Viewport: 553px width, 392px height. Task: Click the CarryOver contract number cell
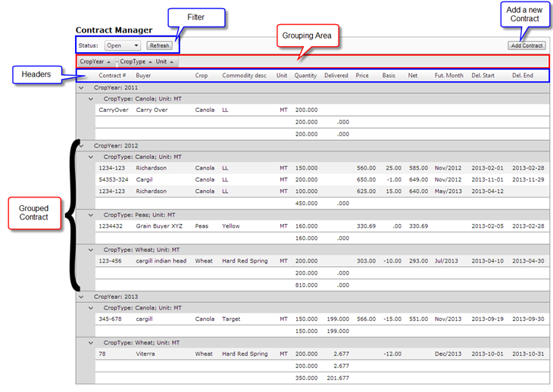point(113,110)
